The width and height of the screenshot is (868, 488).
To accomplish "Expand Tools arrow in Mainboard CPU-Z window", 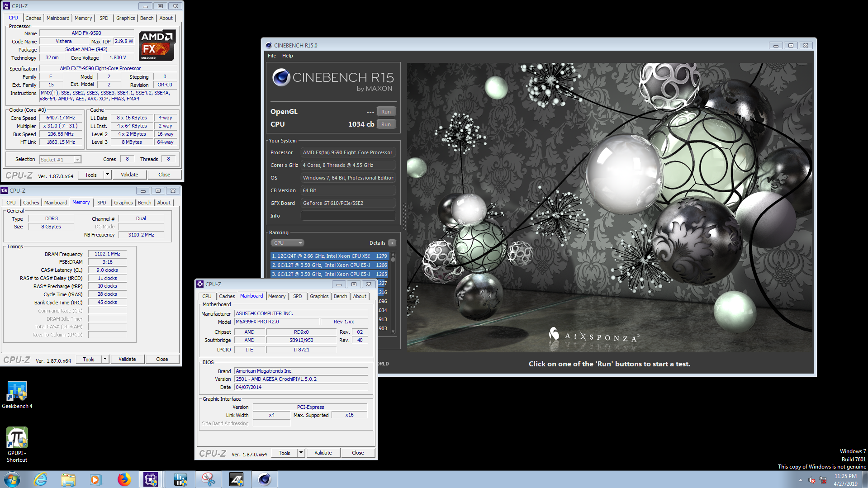I will 301,453.
